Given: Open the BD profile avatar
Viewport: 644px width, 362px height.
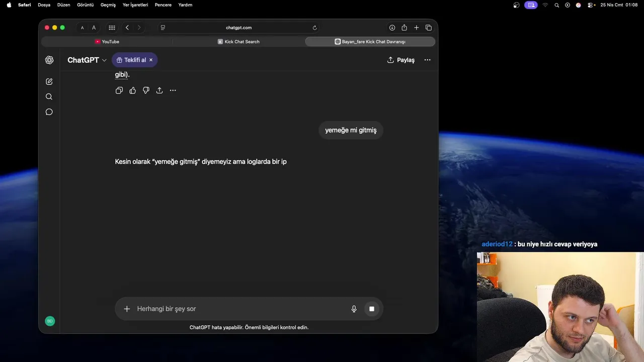Looking at the screenshot, I should click(50, 321).
